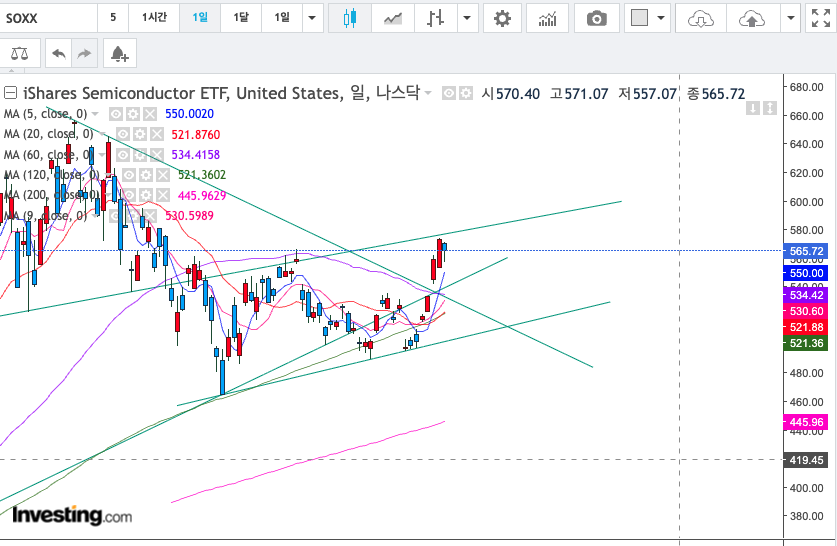The width and height of the screenshot is (837, 546).
Task: Open settings for MA 60 indicator
Action: [140, 155]
